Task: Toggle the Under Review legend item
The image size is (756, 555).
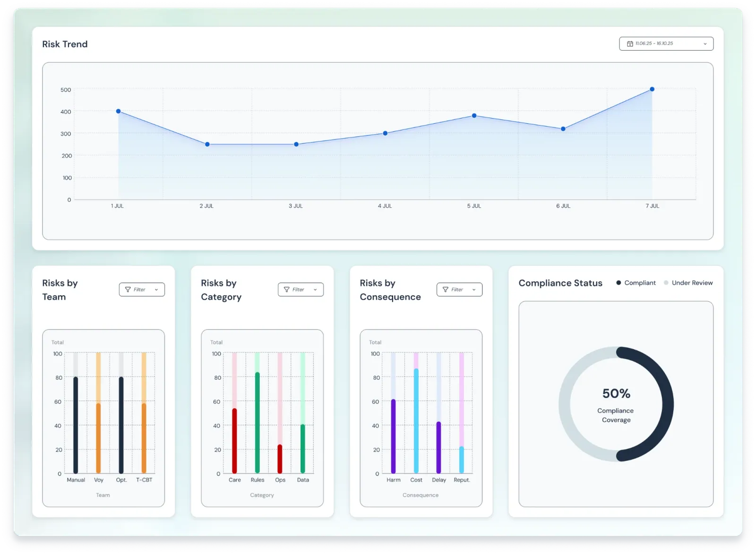Action: (688, 283)
